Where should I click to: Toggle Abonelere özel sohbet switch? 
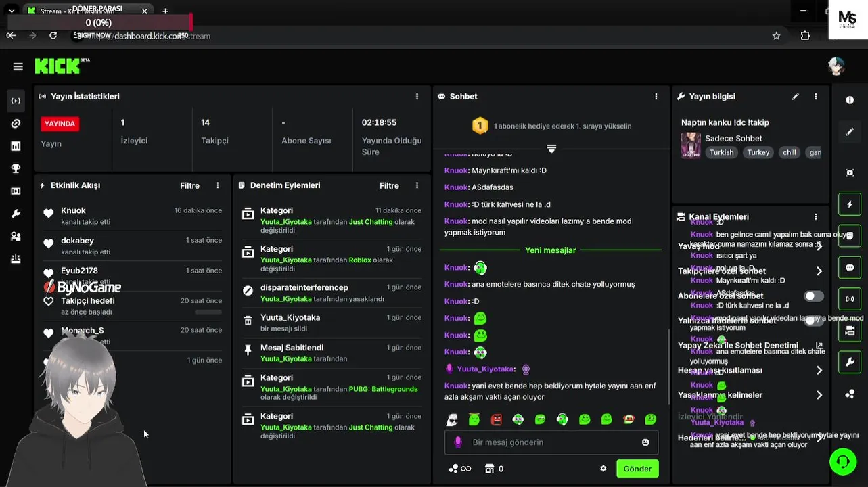click(814, 296)
